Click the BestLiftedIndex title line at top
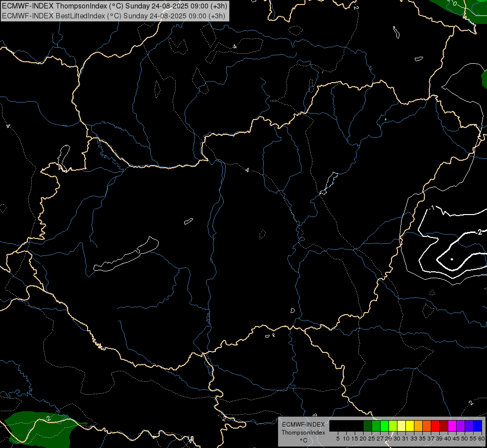 point(114,15)
